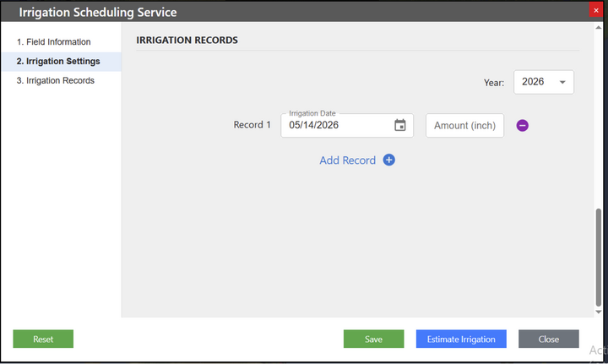Screen dimensions: 608x364
Task: Click the blue plus icon beside Add Record
Action: point(389,160)
